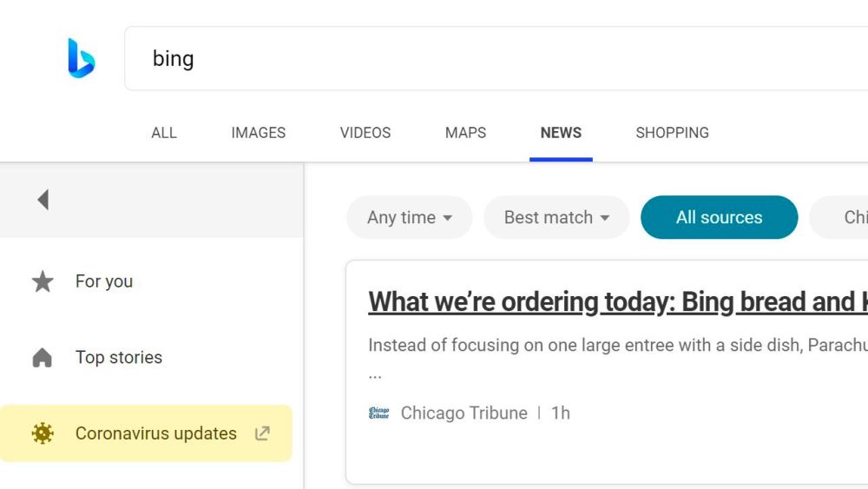
Task: Select the All sources filter pill
Action: coord(719,217)
